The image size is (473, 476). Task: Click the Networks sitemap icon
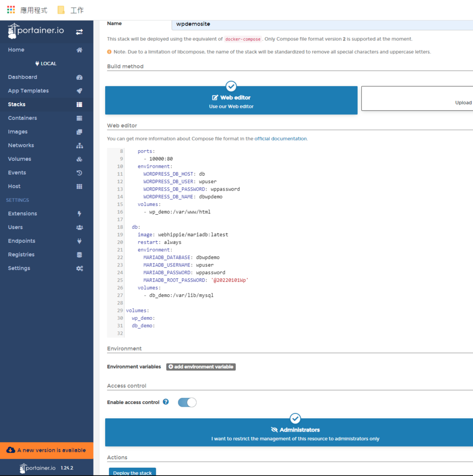coord(80,145)
